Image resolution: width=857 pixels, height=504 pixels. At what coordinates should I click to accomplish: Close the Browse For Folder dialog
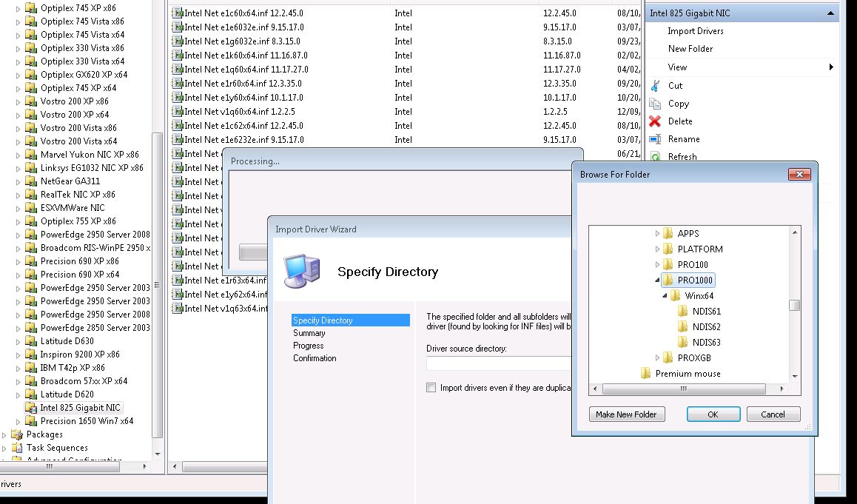799,175
